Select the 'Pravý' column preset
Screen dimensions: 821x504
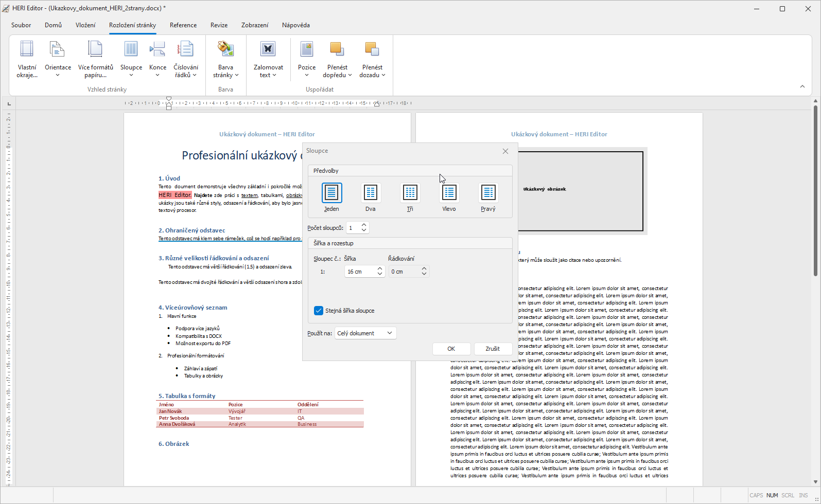(488, 193)
